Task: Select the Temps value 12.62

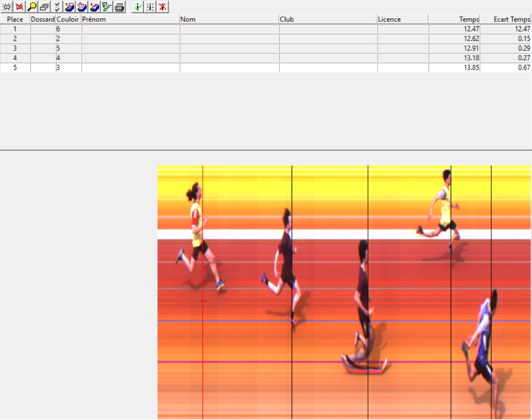Action: click(454, 39)
